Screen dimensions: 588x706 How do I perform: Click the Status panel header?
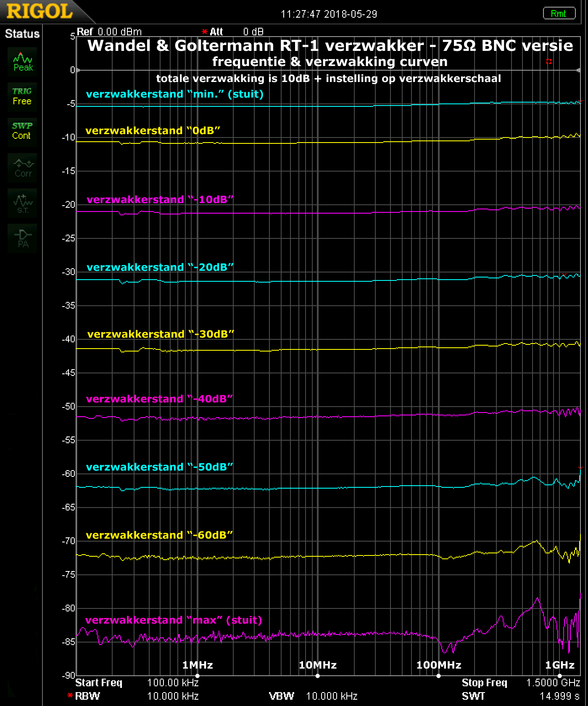click(x=22, y=34)
